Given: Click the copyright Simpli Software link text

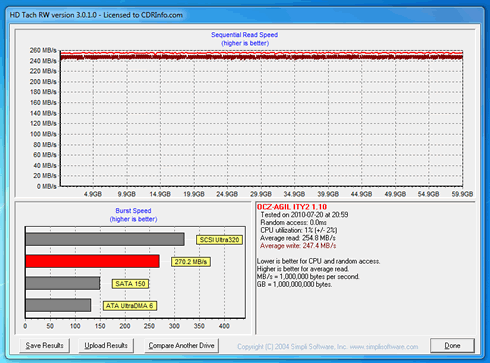Looking at the screenshot, I should pos(328,347).
